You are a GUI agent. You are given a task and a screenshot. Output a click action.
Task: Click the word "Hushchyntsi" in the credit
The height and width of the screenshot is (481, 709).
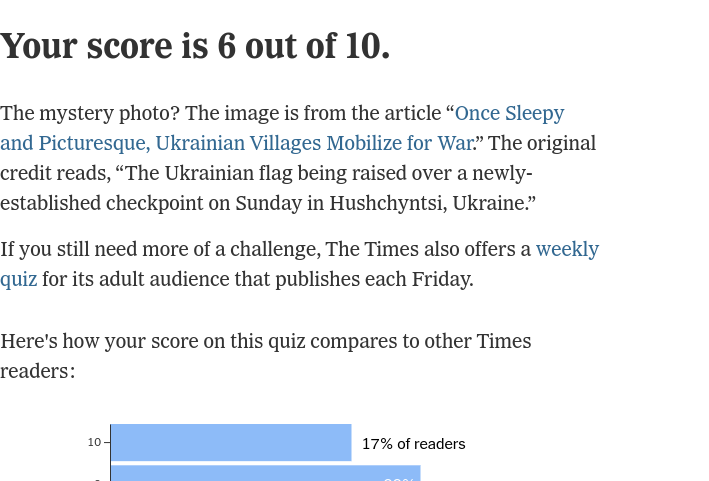390,203
